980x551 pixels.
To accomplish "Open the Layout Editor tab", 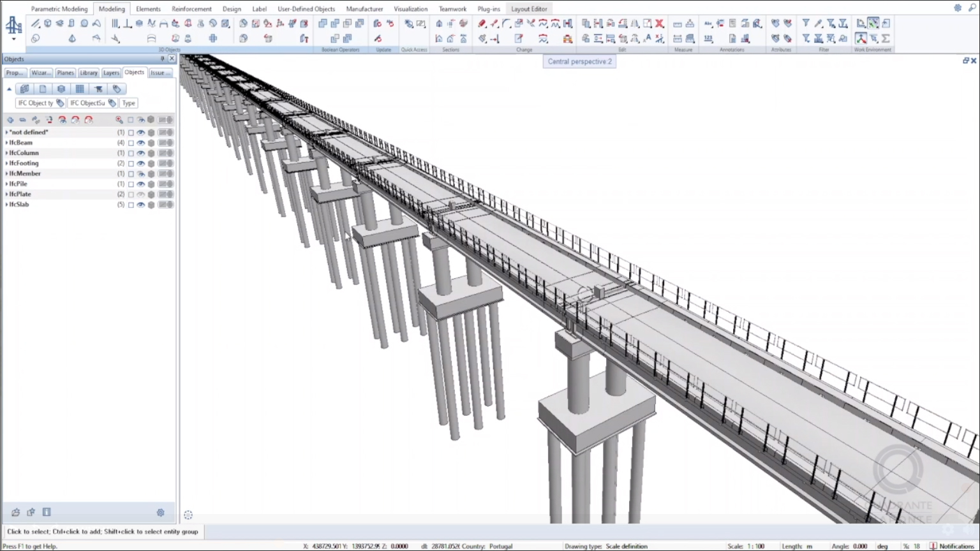I will point(529,9).
